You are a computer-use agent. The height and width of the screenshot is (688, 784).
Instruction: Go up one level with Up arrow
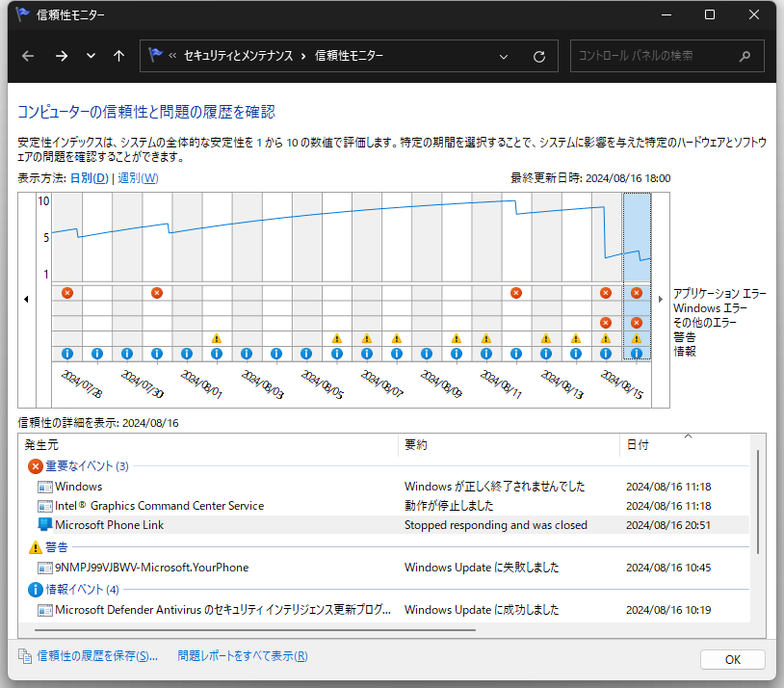[118, 56]
